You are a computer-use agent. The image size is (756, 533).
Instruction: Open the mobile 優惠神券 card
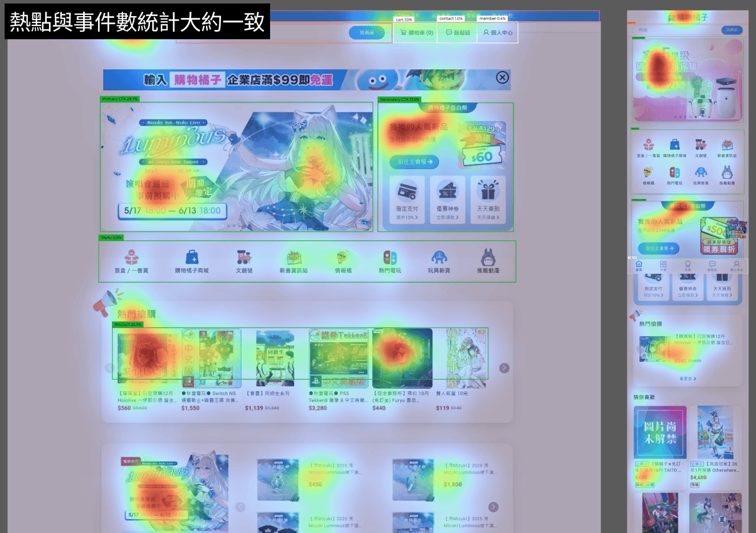click(688, 287)
